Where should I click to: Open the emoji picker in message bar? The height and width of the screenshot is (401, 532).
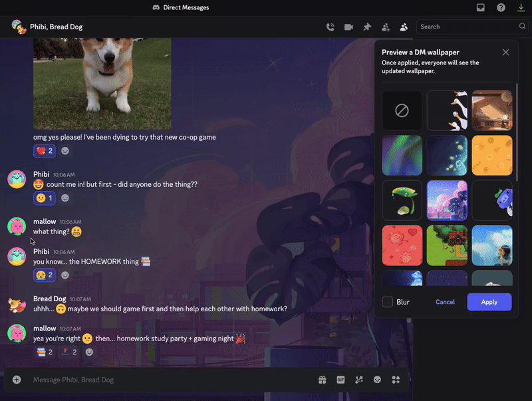click(x=377, y=380)
